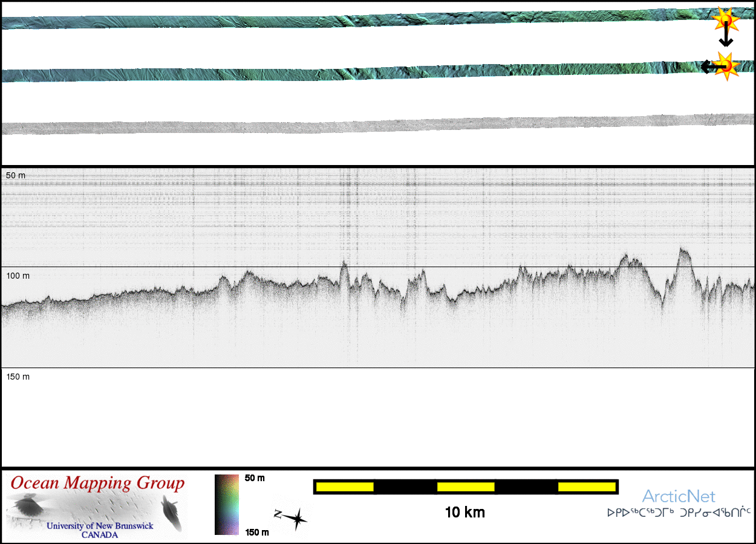Click the 150 m depth label below the profile
The height and width of the screenshot is (544, 756).
tap(18, 377)
